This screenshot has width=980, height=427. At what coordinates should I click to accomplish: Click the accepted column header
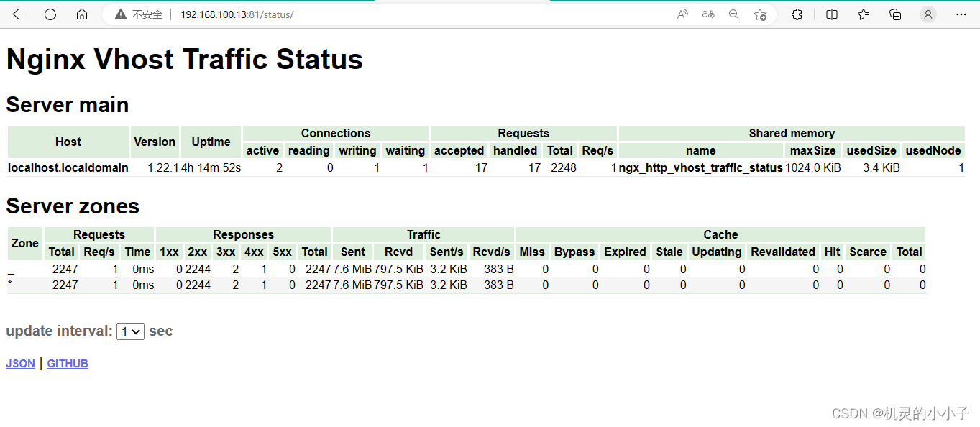point(459,150)
